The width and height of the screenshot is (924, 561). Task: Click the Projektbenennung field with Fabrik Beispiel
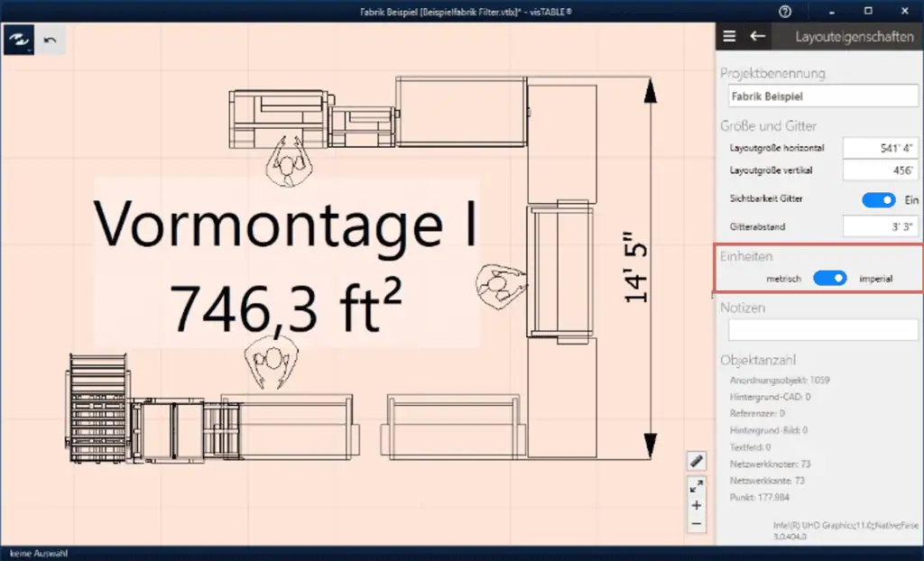coord(823,96)
